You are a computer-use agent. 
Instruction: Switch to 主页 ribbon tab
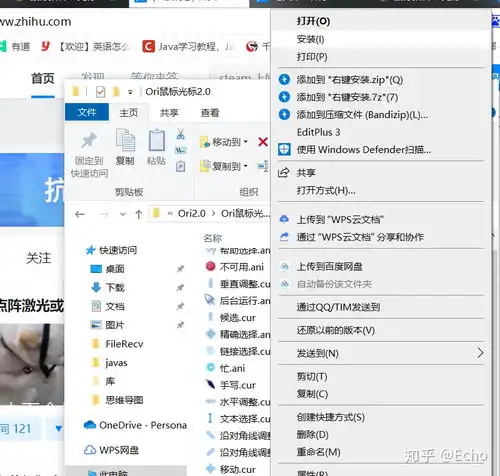pyautogui.click(x=129, y=113)
